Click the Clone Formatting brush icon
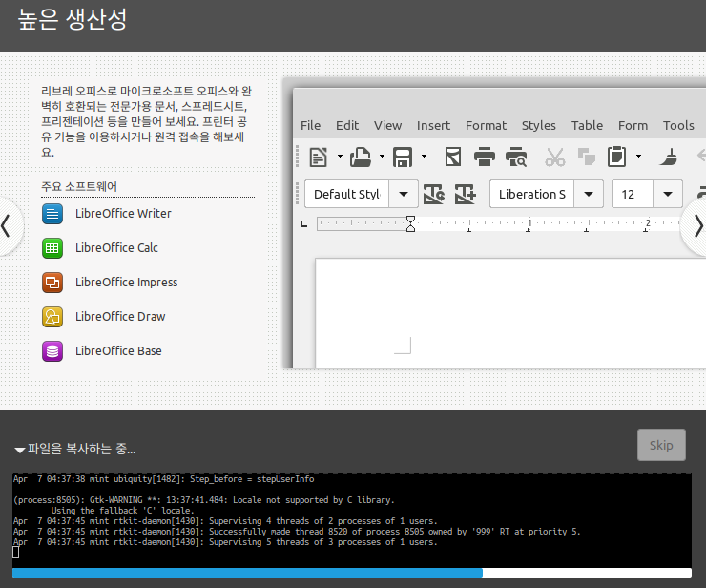706x588 pixels. pos(669,157)
